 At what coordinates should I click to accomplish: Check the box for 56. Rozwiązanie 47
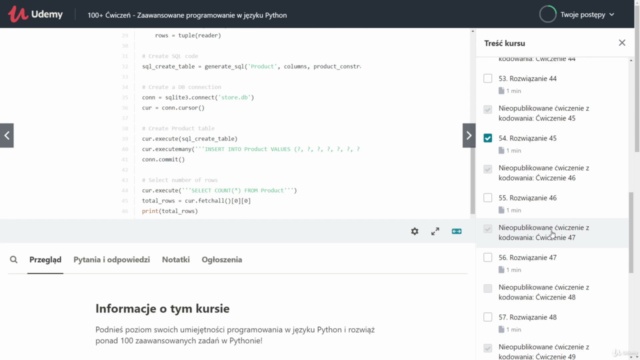click(x=488, y=257)
